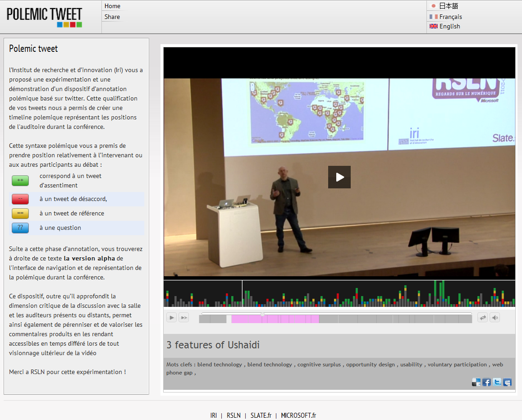Open the IRI footer link
This screenshot has height=420, width=522.
(213, 415)
